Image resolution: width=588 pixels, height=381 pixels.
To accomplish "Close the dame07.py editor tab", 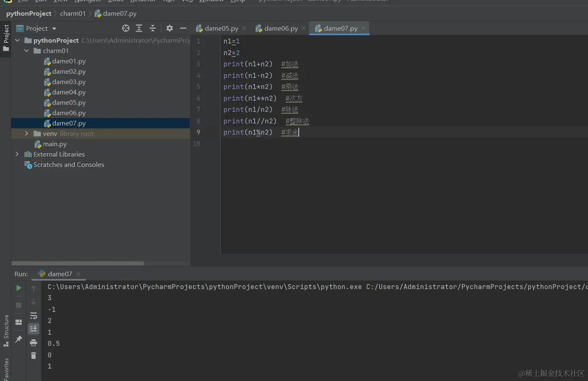I will click(x=363, y=28).
